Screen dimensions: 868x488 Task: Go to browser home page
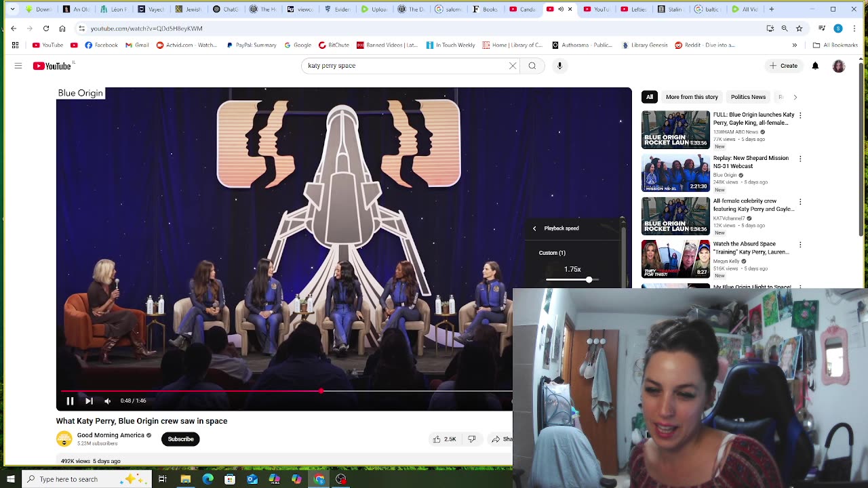click(62, 28)
